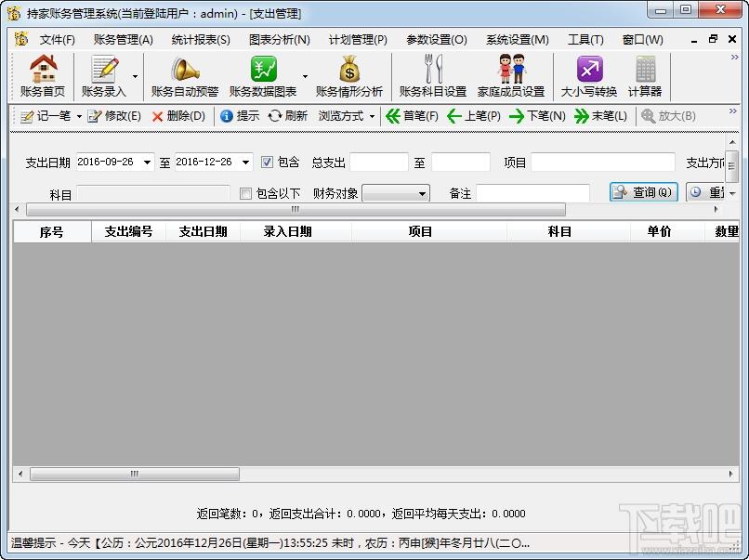Click the 删除(D) red cross button
Screen dimensions: 749x560
point(178,116)
